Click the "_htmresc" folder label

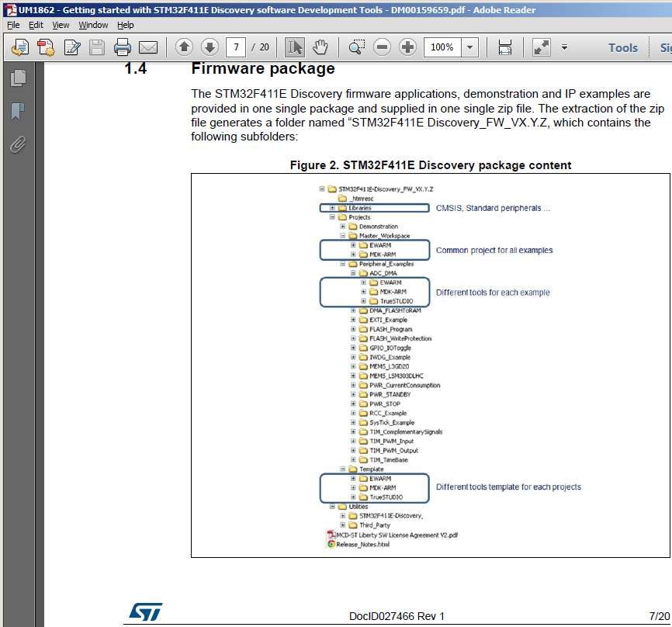click(361, 199)
